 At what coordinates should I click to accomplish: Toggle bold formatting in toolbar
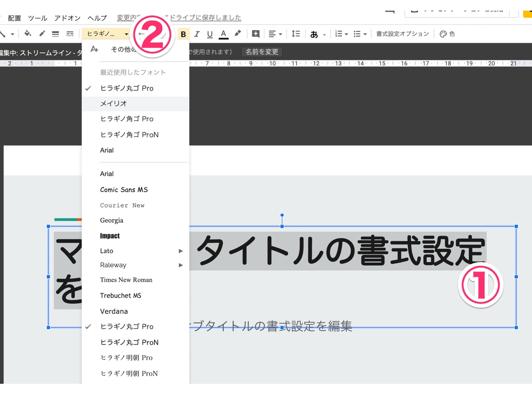(x=183, y=34)
